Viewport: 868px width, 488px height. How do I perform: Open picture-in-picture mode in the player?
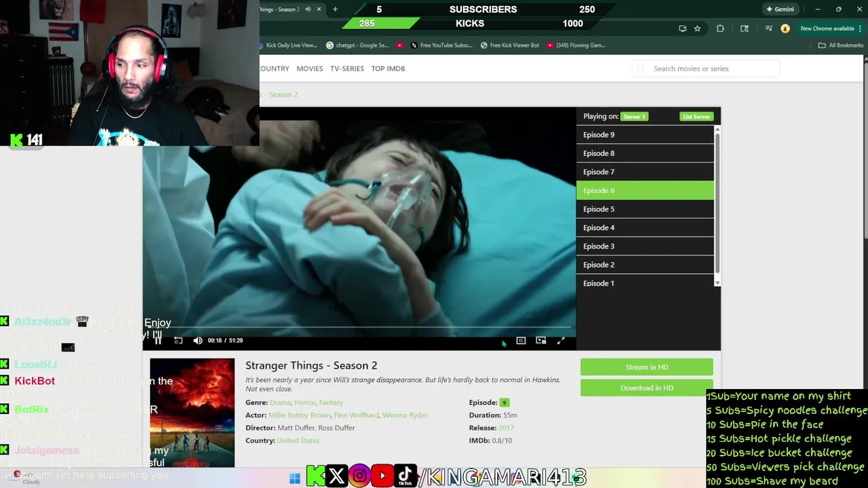(540, 340)
